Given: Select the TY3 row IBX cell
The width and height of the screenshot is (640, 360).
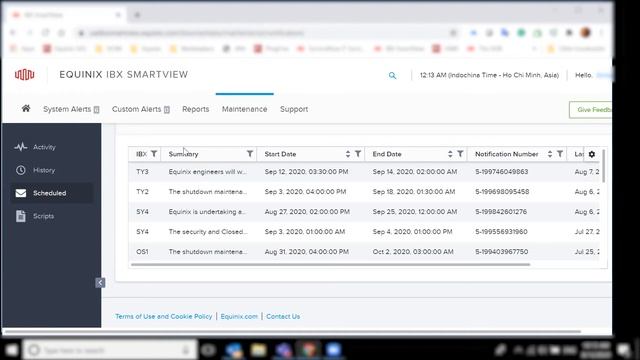Looking at the screenshot, I should 142,171.
